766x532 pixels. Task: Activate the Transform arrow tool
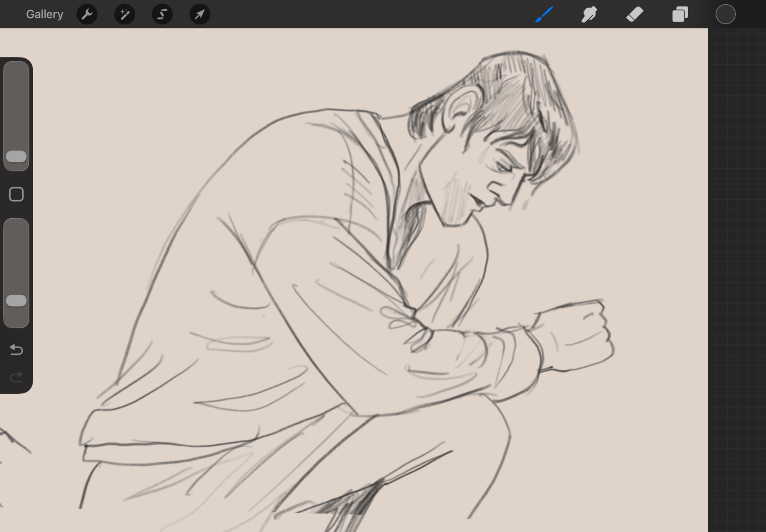pyautogui.click(x=200, y=15)
